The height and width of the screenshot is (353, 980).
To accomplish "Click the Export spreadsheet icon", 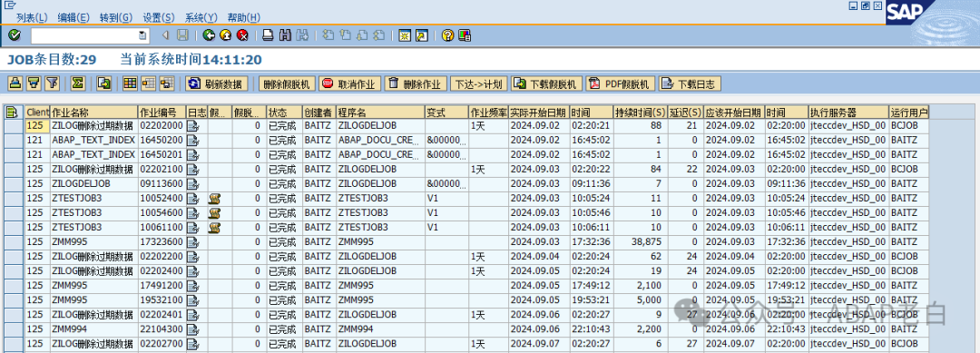I will [104, 83].
